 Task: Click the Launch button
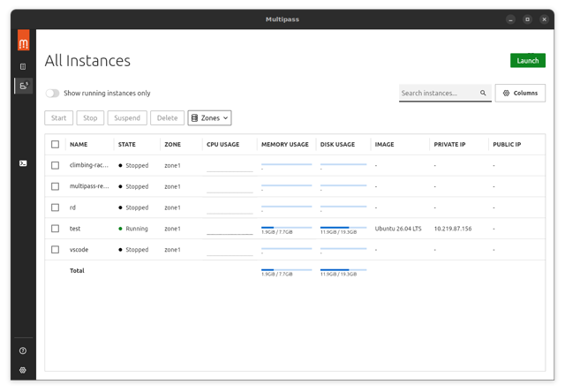(x=528, y=61)
